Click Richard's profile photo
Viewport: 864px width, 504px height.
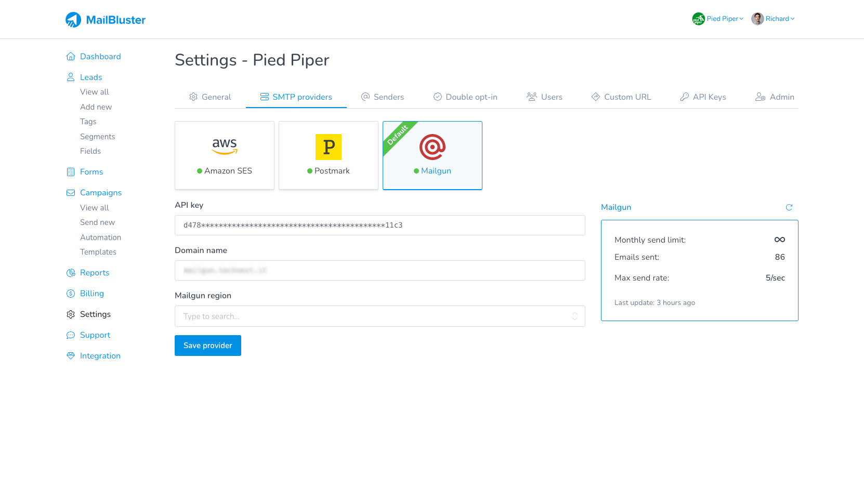tap(757, 19)
